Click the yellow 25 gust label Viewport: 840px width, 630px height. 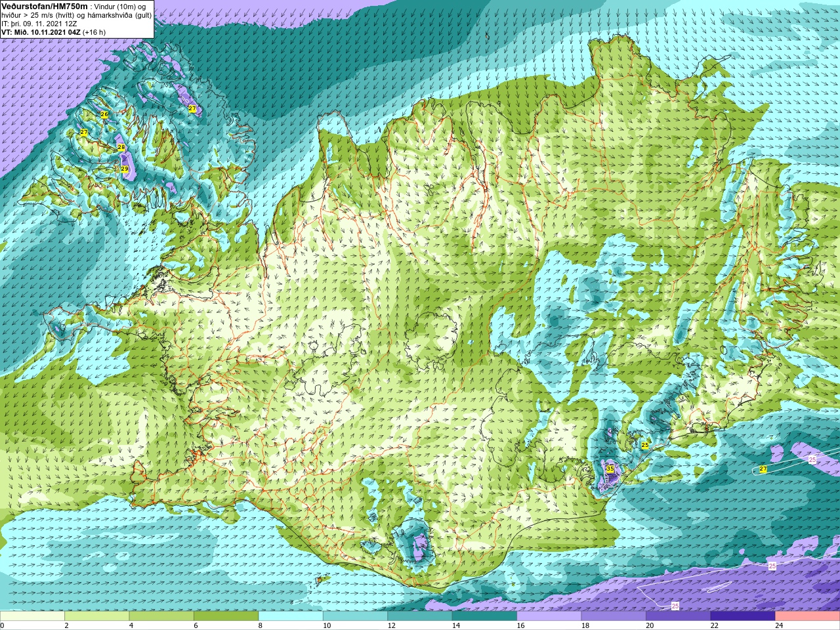pos(645,445)
